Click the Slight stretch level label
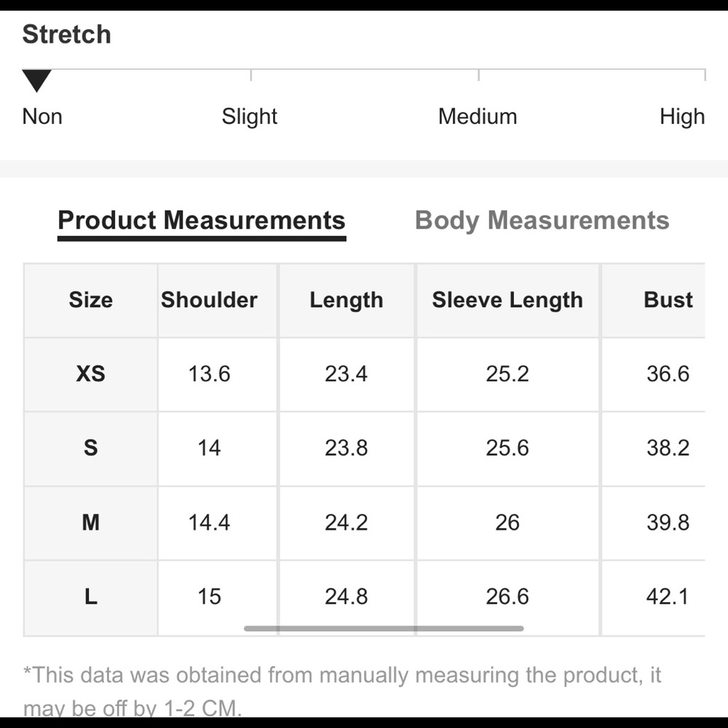 [250, 116]
